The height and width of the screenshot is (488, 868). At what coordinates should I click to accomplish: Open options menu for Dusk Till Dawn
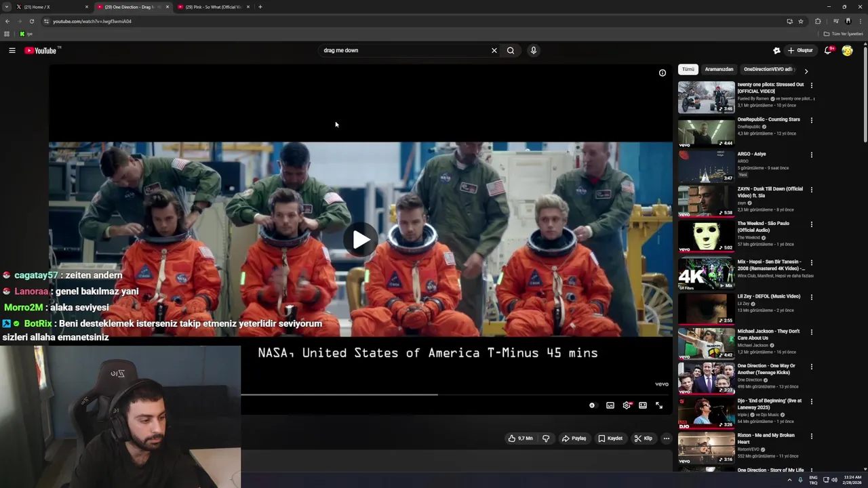click(811, 190)
